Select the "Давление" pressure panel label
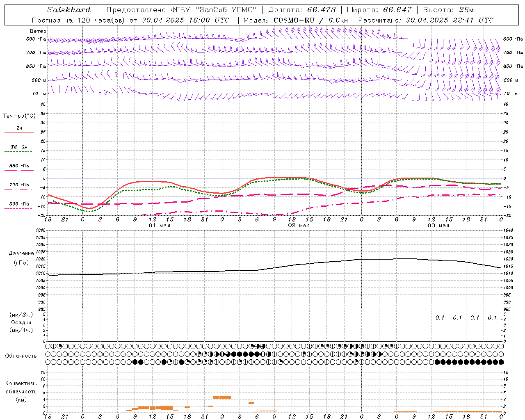525x420 pixels. (x=21, y=253)
